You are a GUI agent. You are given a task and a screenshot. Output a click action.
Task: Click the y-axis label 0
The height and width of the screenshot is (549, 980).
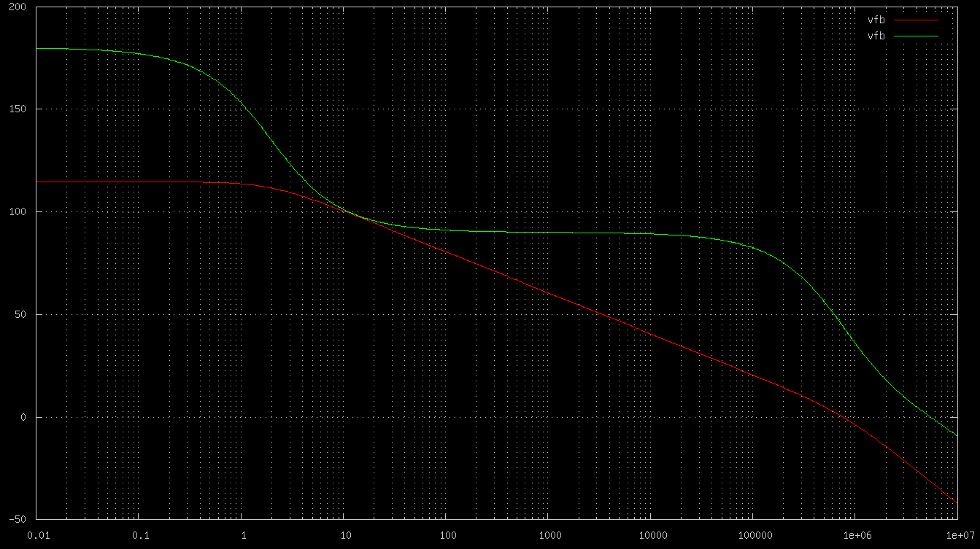pyautogui.click(x=23, y=417)
